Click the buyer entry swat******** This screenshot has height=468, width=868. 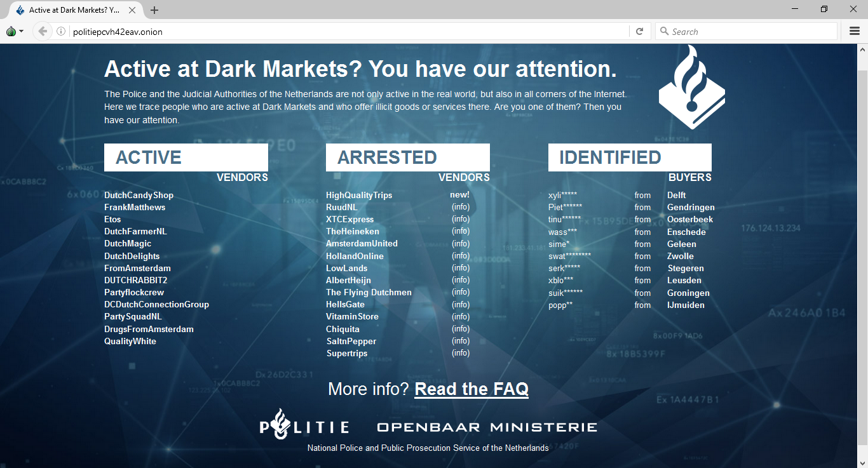(x=570, y=256)
